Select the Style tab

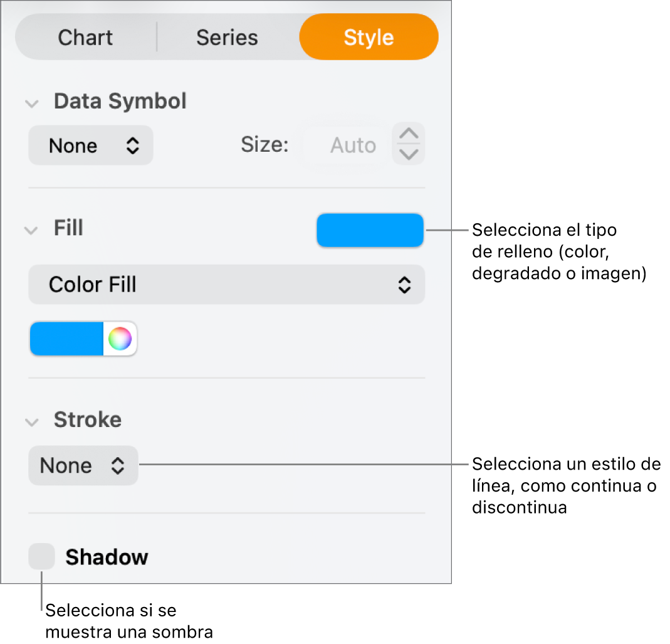point(369,37)
